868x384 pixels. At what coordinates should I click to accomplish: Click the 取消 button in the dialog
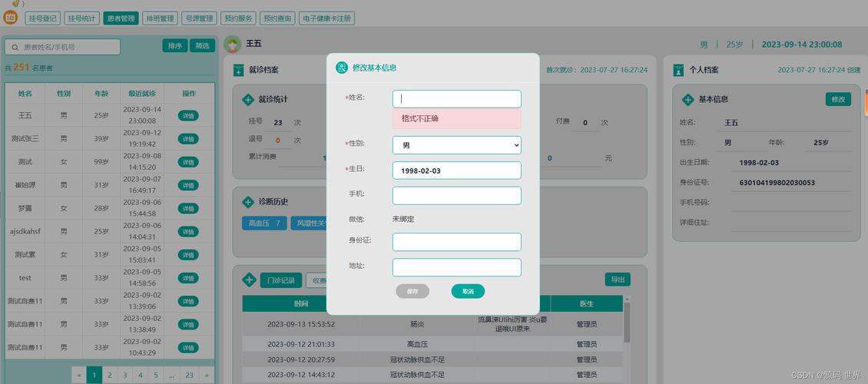point(468,291)
